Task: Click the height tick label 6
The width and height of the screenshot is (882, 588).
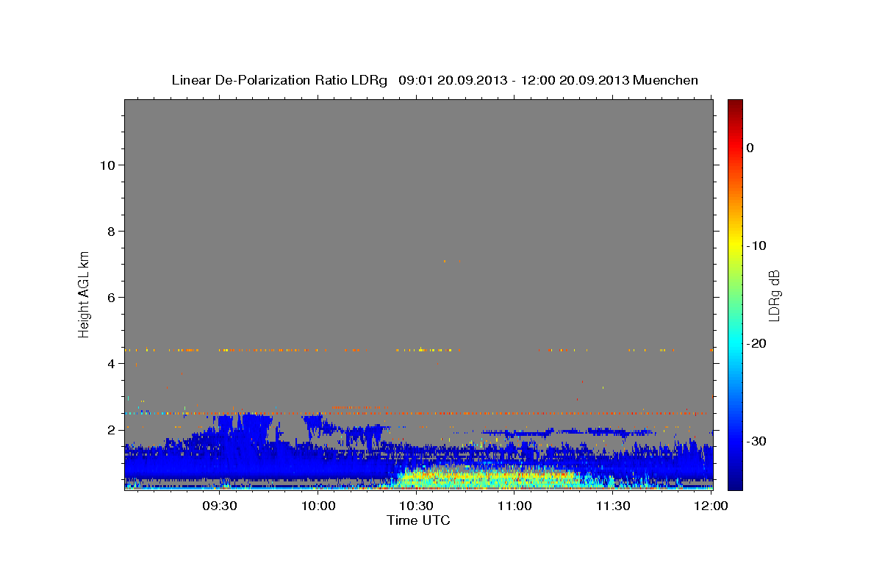Action: click(112, 298)
